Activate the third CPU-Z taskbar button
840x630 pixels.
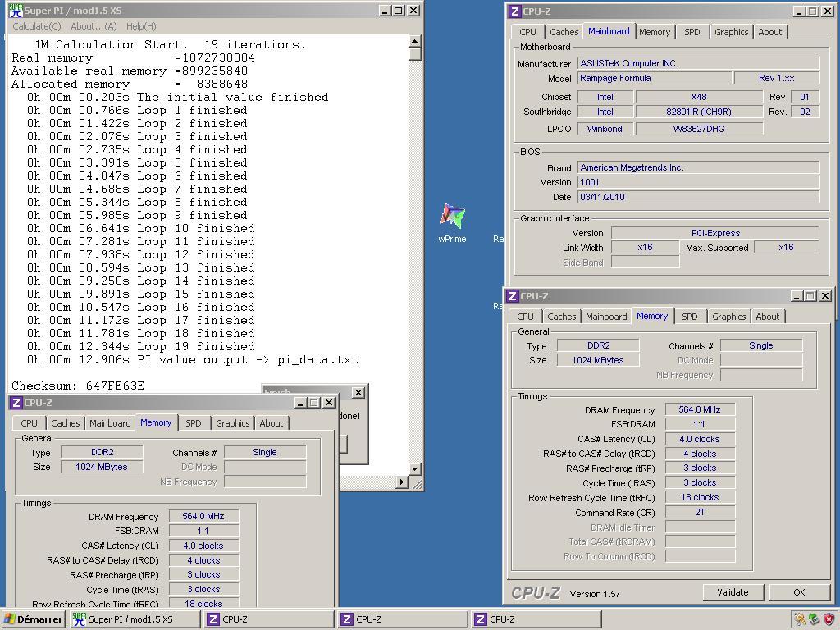536,619
